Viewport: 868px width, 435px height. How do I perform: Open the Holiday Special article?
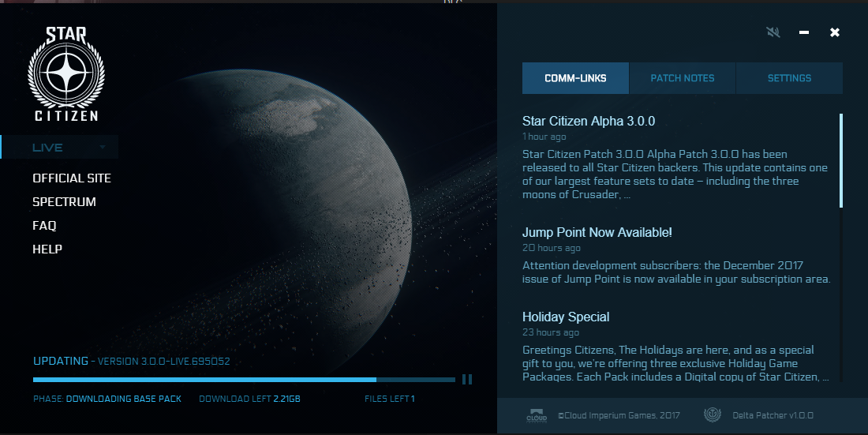click(x=566, y=317)
